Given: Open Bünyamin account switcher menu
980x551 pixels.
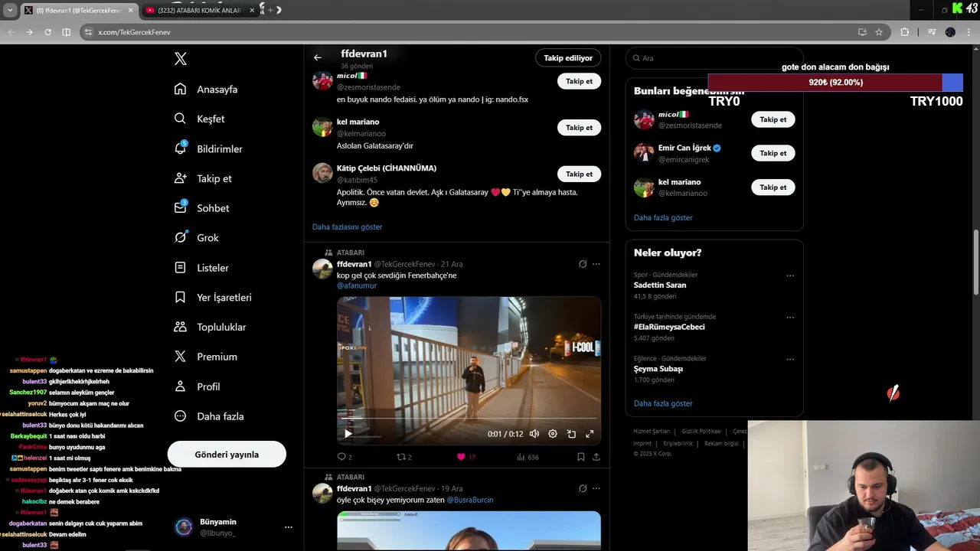Looking at the screenshot, I should [x=234, y=527].
